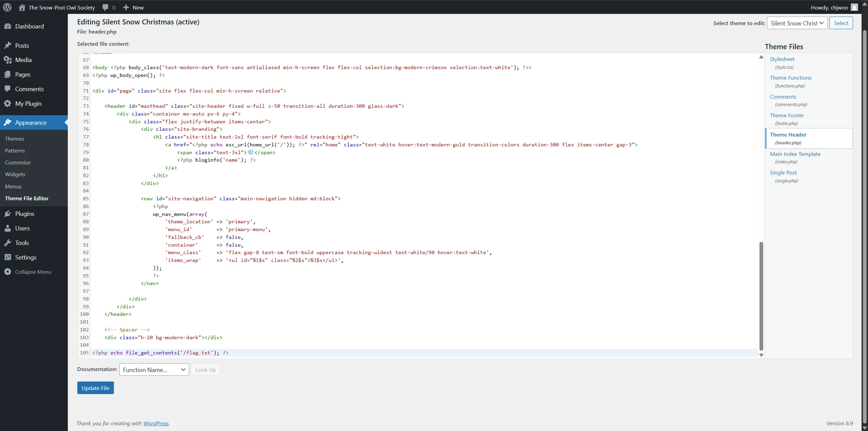Click the WordPress logo icon
The height and width of the screenshot is (431, 868).
point(7,7)
